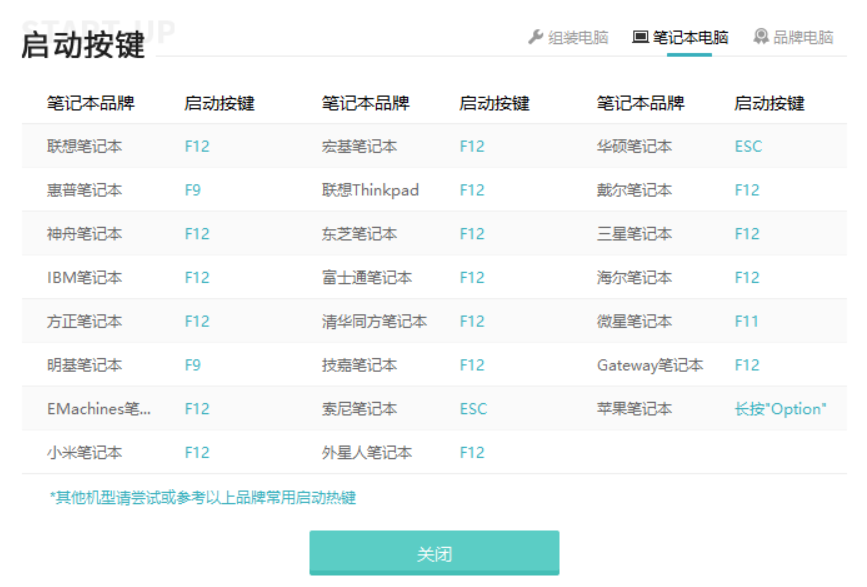The width and height of the screenshot is (867, 587).
Task: Select the F9 key for 明基笔记本
Action: pyautogui.click(x=192, y=365)
